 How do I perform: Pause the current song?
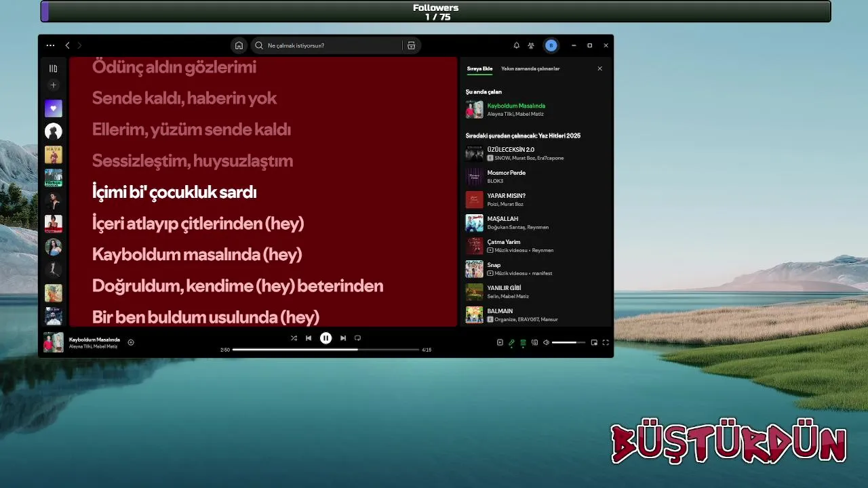(x=325, y=338)
